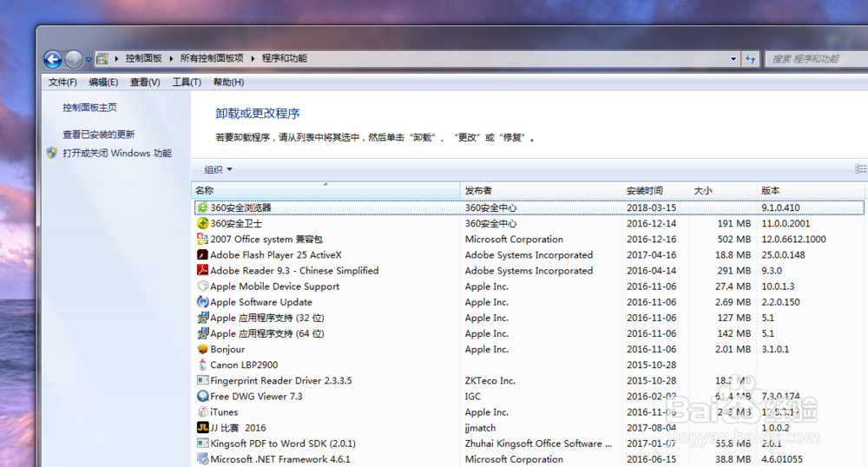Click publisher Microsoft Corporation for .NET Framework
The width and height of the screenshot is (868, 467).
[514, 459]
